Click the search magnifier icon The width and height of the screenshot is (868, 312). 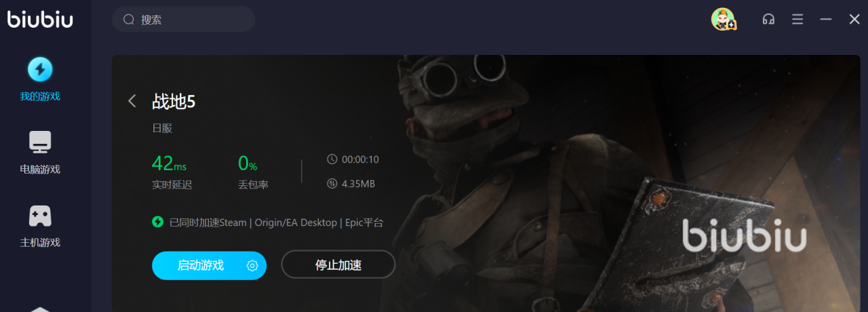[x=129, y=20]
